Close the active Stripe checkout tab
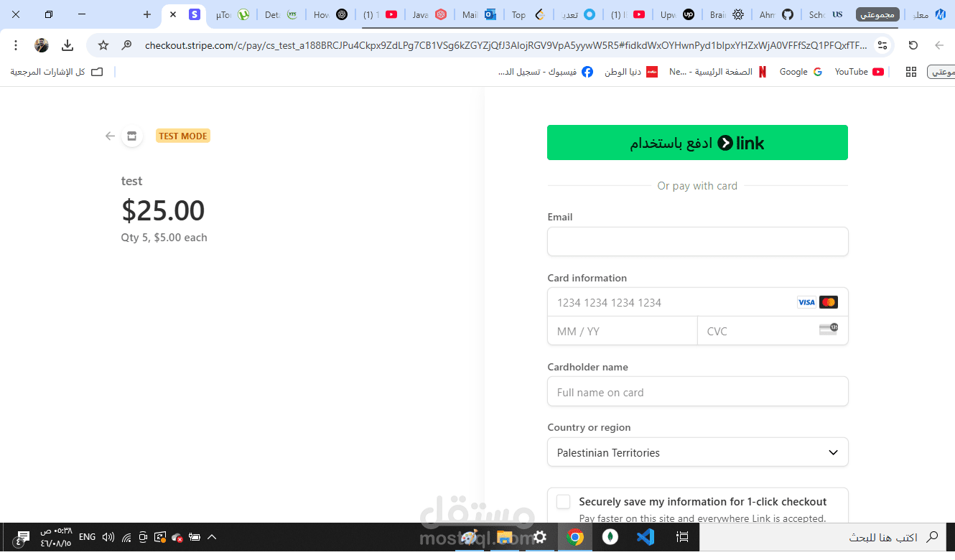The width and height of the screenshot is (955, 560). pos(173,14)
